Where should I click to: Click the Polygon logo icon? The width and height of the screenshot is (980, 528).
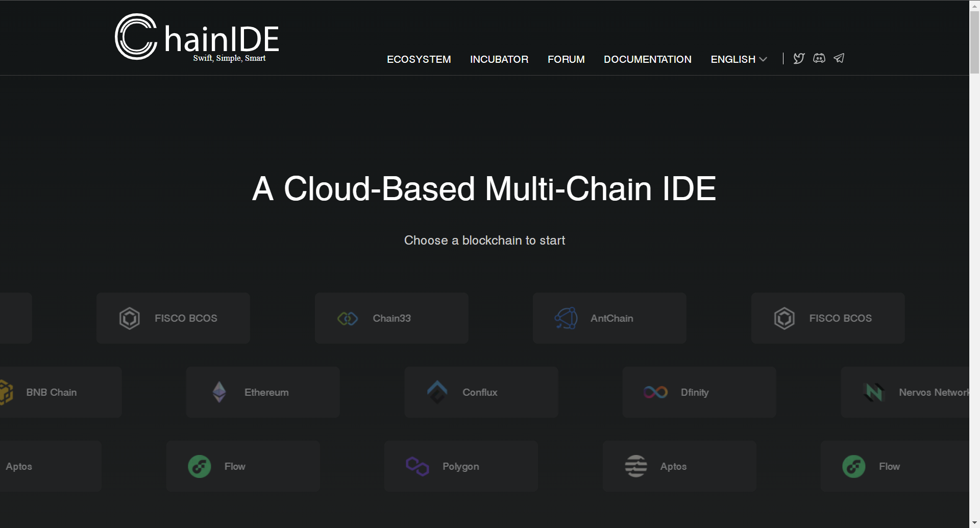click(418, 466)
